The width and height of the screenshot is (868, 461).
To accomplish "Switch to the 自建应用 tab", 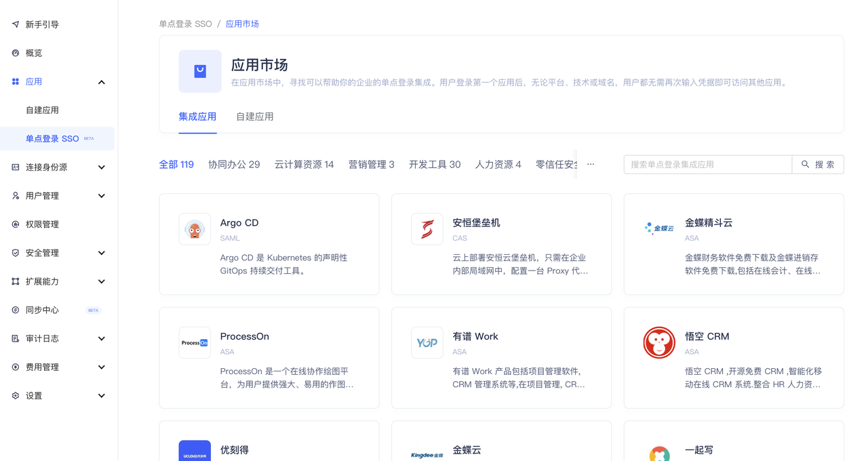I will (x=254, y=116).
